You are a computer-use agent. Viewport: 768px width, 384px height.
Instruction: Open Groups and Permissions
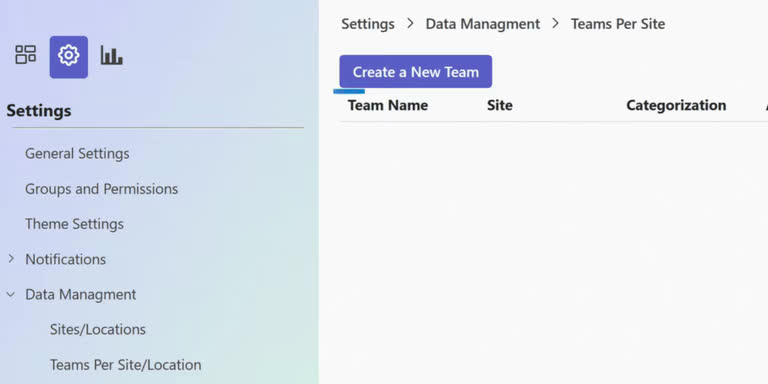tap(101, 189)
